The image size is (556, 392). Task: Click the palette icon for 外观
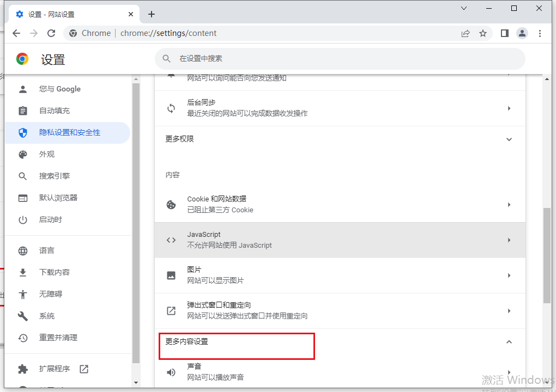pos(23,155)
